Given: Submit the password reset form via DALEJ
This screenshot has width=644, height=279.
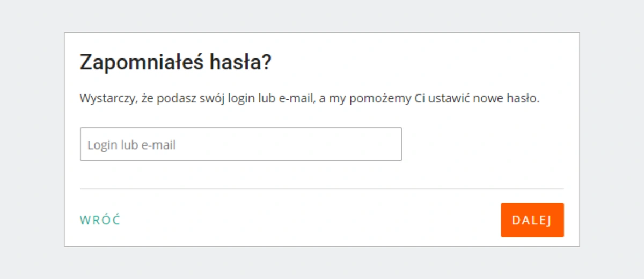Looking at the screenshot, I should click(532, 220).
